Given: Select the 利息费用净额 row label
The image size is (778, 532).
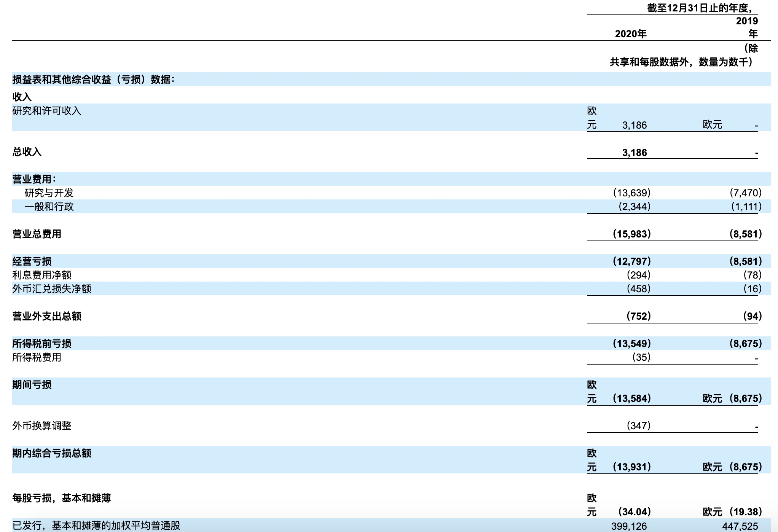Looking at the screenshot, I should (42, 275).
